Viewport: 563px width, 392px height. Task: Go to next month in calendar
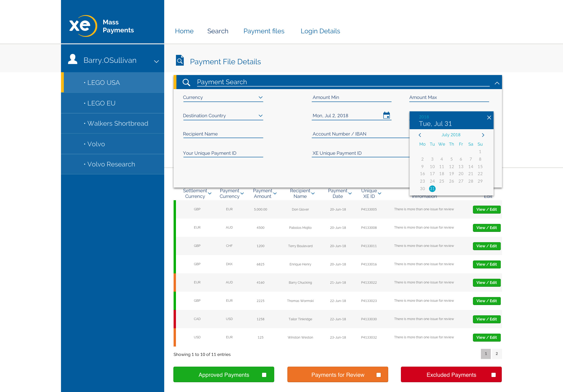(483, 135)
